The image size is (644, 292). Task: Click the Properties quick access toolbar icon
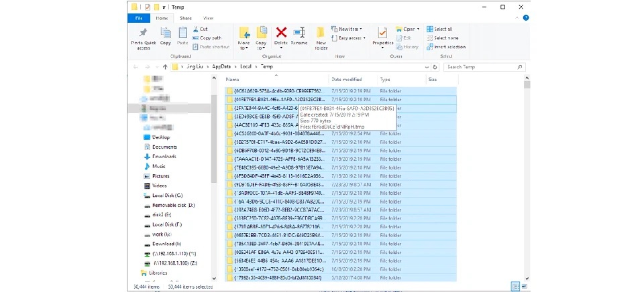[148, 7]
